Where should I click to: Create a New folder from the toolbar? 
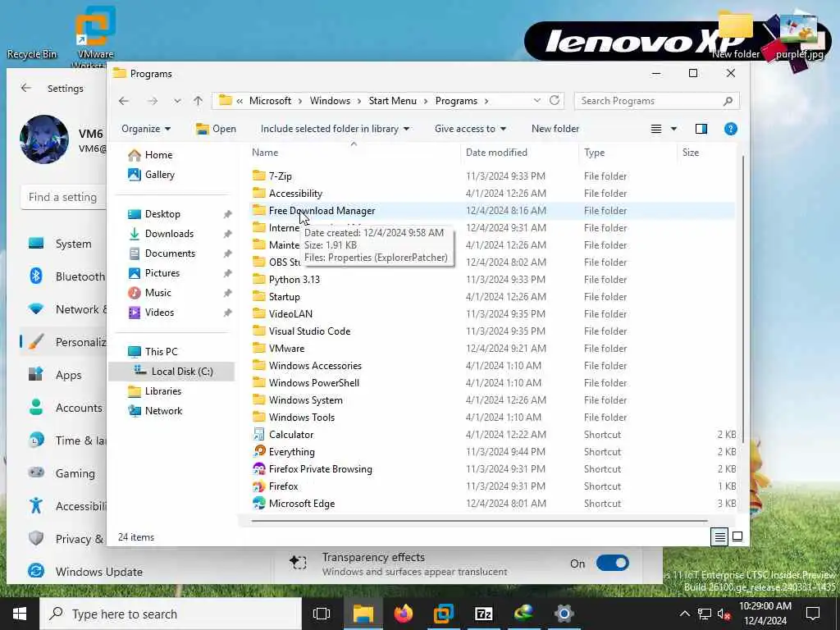555,129
